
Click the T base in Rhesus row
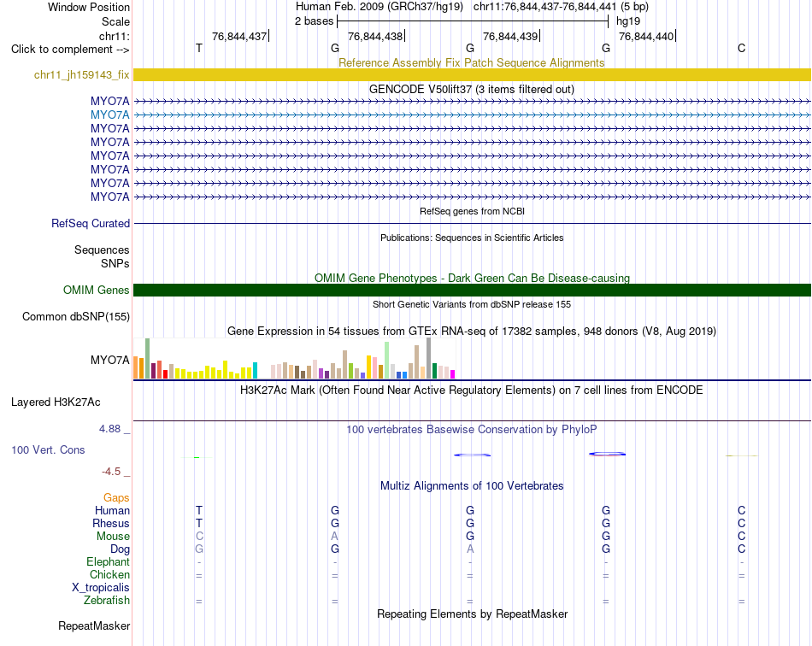[199, 523]
